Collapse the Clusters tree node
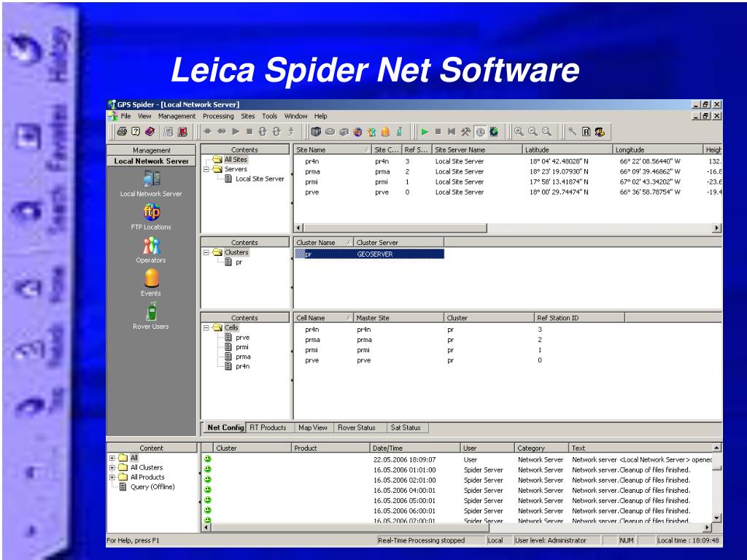This screenshot has height=560, width=747. [x=206, y=252]
